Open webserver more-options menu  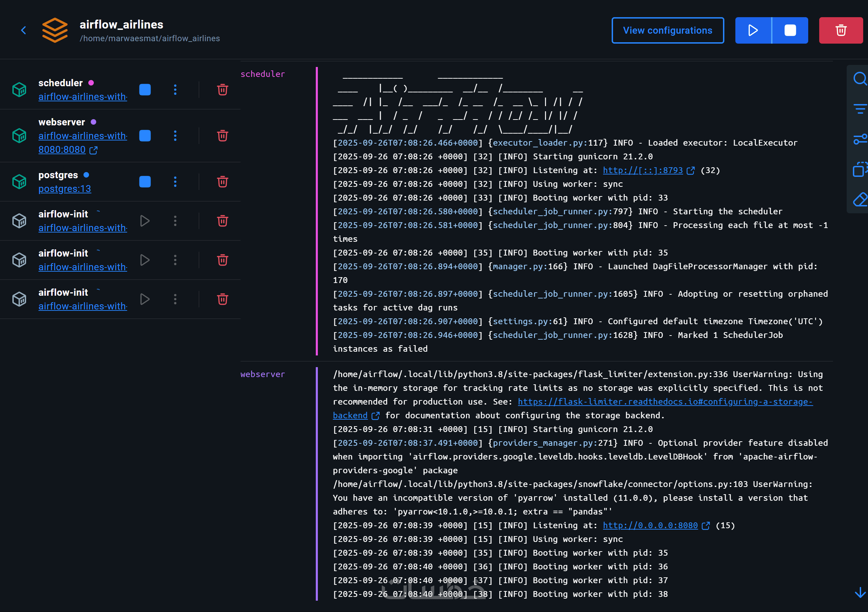pos(175,136)
